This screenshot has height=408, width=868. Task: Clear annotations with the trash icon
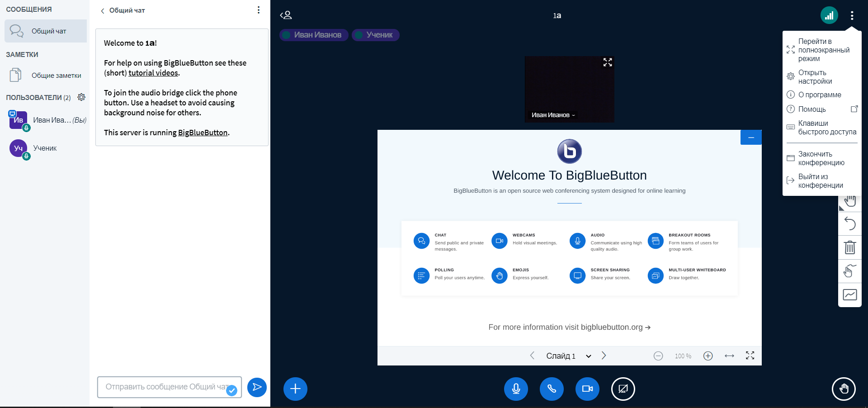point(849,247)
